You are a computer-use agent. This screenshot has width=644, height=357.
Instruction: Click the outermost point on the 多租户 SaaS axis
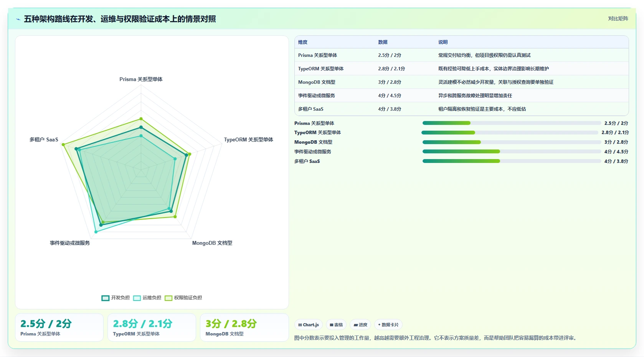64,145
